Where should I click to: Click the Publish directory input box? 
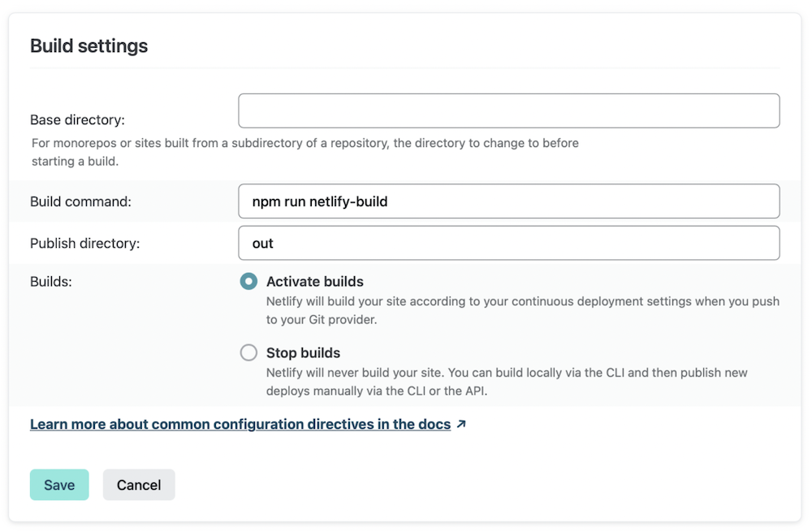pos(508,243)
